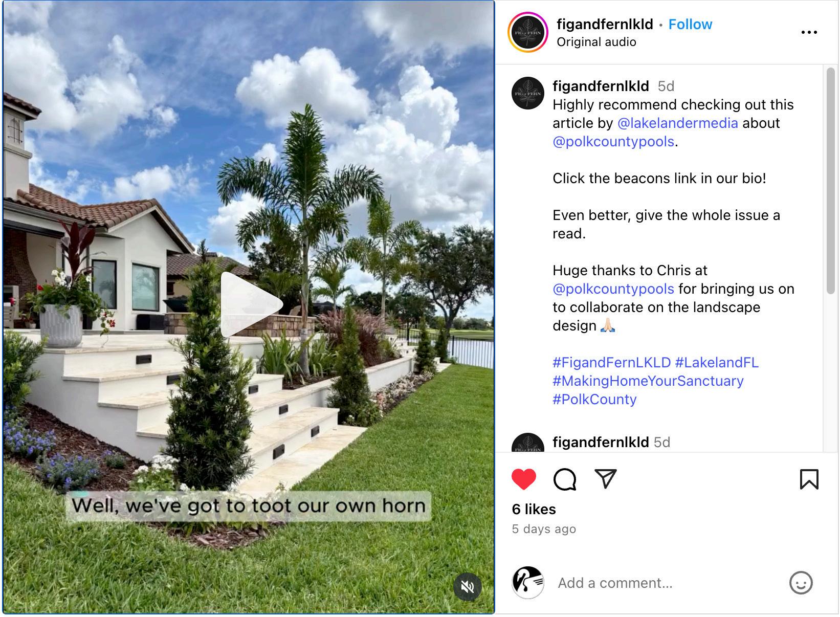The height and width of the screenshot is (617, 840).
Task: Open the emoji picker smiley icon
Action: point(801,583)
